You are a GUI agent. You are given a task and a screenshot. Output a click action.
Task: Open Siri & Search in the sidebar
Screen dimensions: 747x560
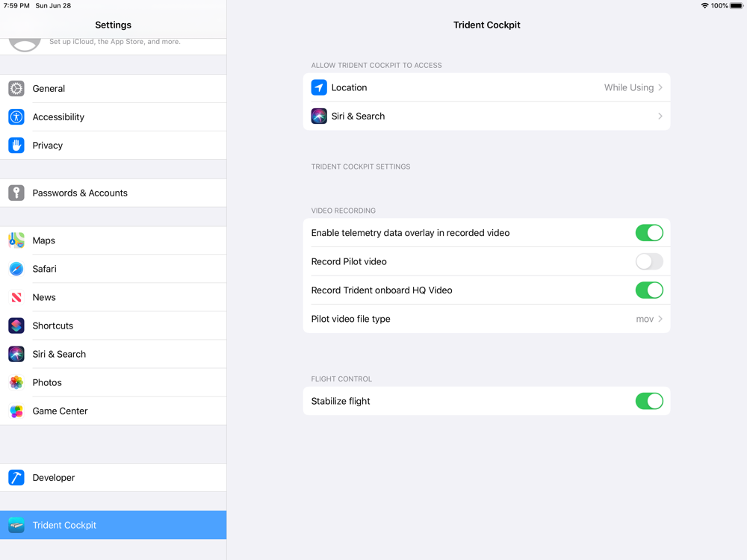tap(114, 354)
